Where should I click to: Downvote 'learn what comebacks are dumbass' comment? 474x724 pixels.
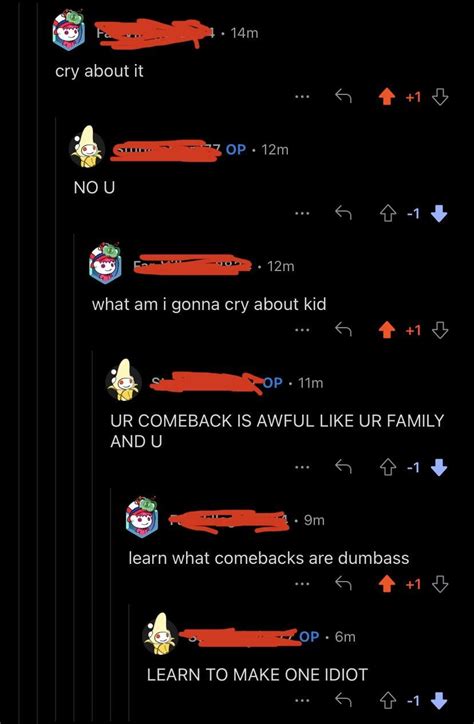pyautogui.click(x=439, y=585)
